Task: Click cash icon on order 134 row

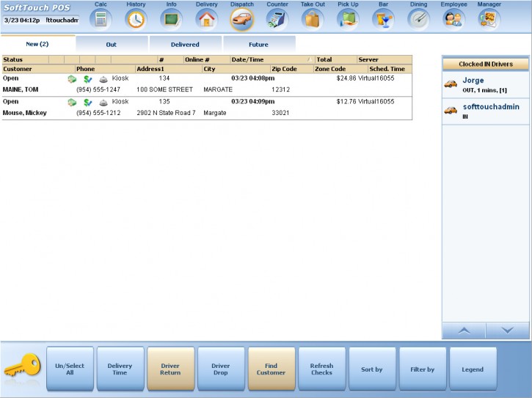Action: point(72,79)
